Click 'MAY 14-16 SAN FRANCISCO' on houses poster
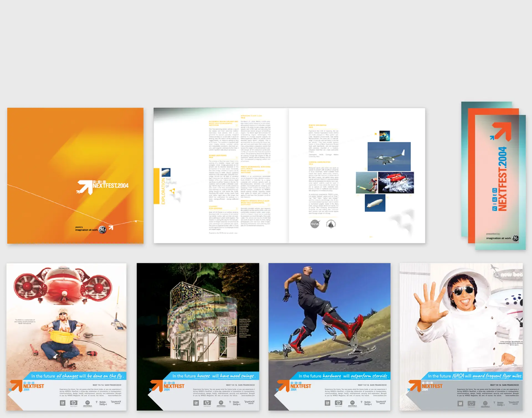532x418 pixels. 240,385
